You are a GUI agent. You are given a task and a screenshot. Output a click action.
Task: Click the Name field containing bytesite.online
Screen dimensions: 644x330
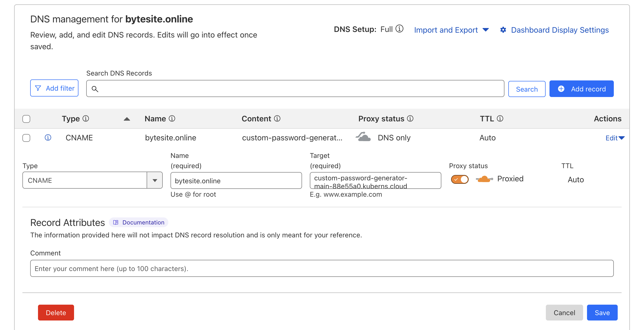(236, 180)
